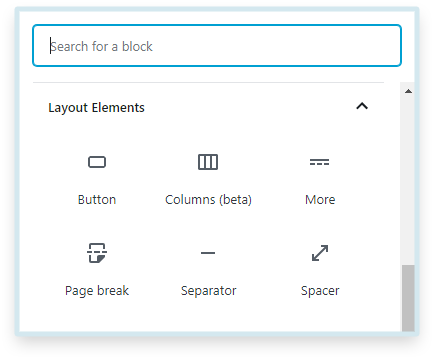Choose the More block dashed-line icon
Image resolution: width=435 pixels, height=360 pixels.
tap(319, 162)
